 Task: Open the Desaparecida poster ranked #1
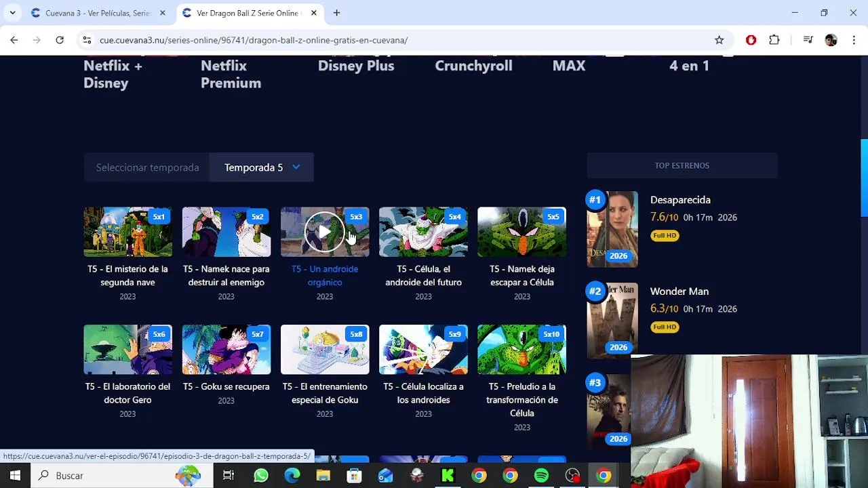click(612, 229)
